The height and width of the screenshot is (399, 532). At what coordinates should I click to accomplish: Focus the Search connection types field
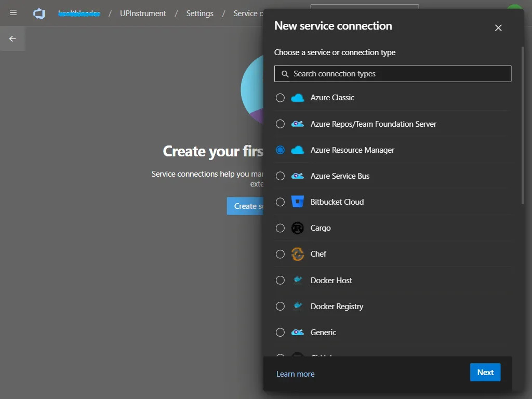(x=393, y=74)
